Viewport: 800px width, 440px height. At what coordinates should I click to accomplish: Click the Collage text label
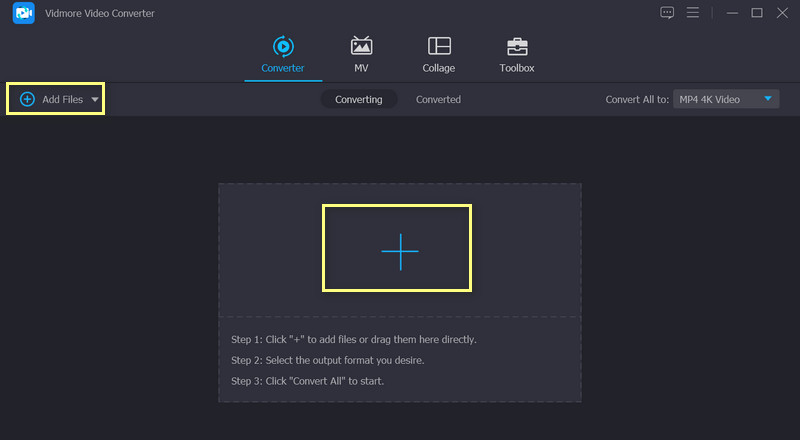pos(438,68)
